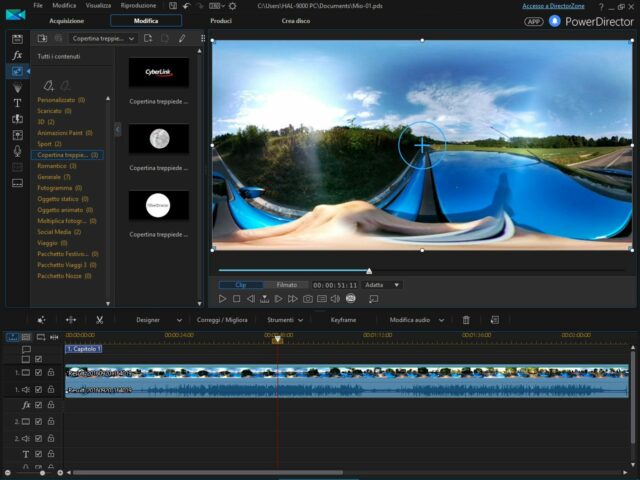640x480 pixels.
Task: Toggle the lock on audio track 1
Action: pyautogui.click(x=50, y=389)
